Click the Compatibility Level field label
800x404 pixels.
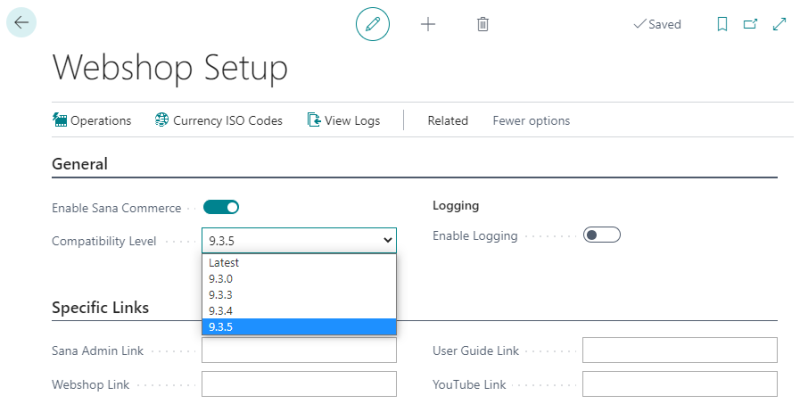tap(104, 241)
